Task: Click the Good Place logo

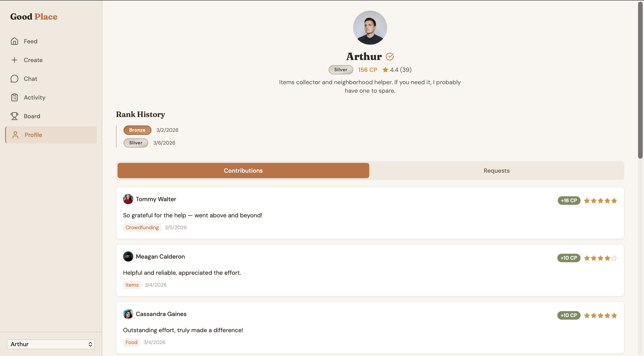Action: 34,16
